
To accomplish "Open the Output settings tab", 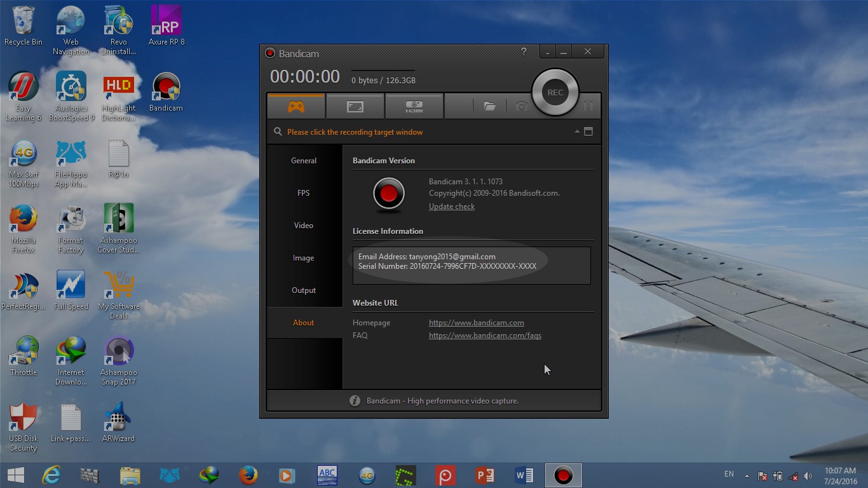I will (304, 290).
